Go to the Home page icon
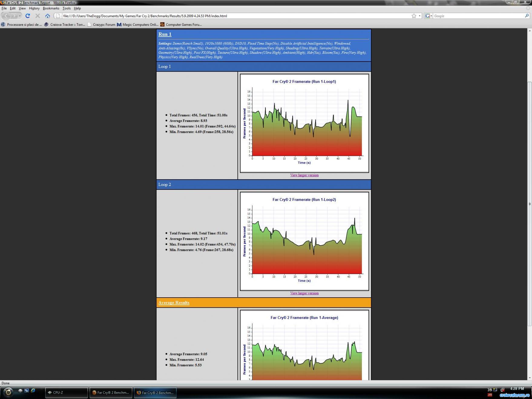This screenshot has width=532, height=399. pos(48,16)
